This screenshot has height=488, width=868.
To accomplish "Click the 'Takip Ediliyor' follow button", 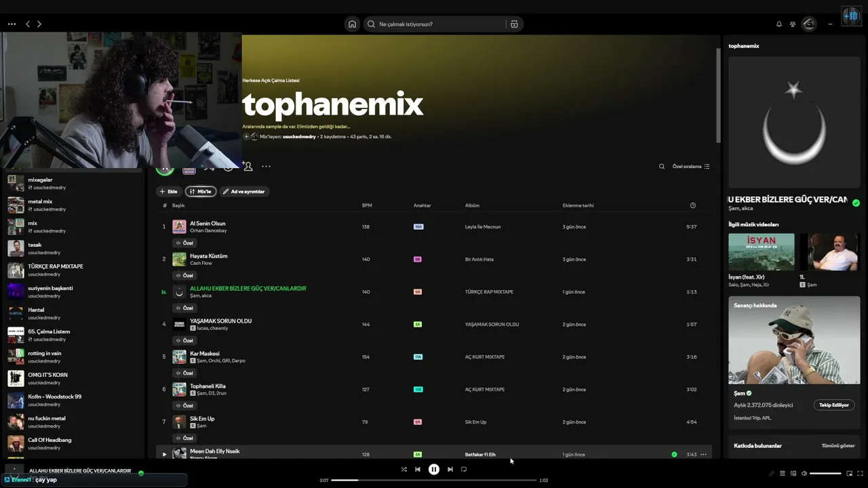I will [x=833, y=405].
